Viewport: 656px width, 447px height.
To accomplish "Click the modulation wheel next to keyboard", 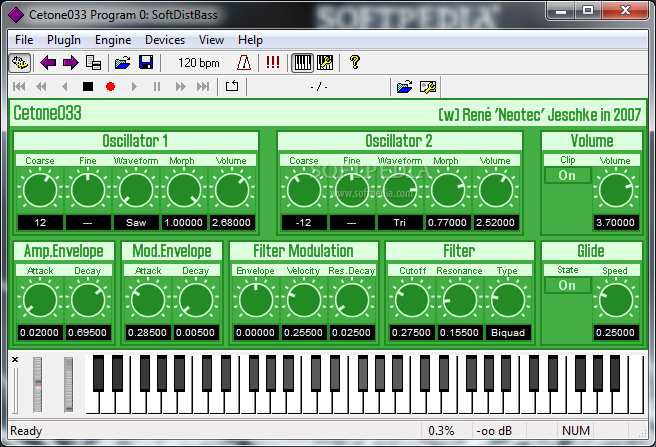I will coord(68,385).
